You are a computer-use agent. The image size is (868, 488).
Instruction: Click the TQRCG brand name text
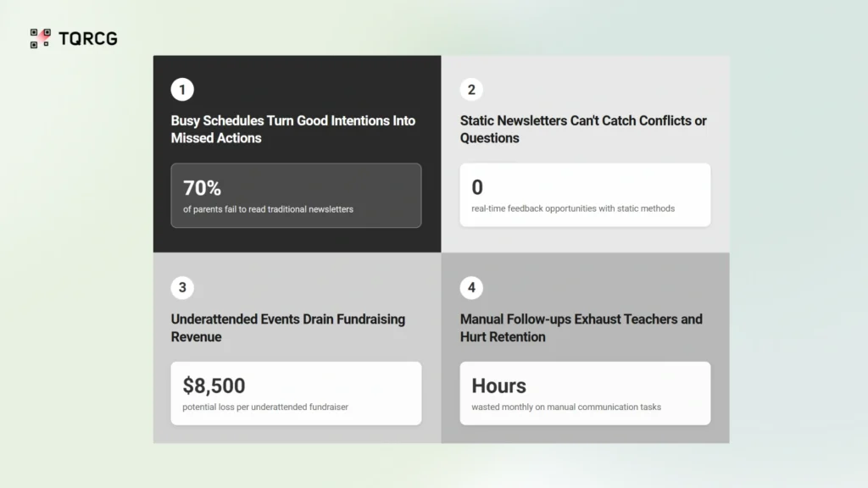point(88,38)
